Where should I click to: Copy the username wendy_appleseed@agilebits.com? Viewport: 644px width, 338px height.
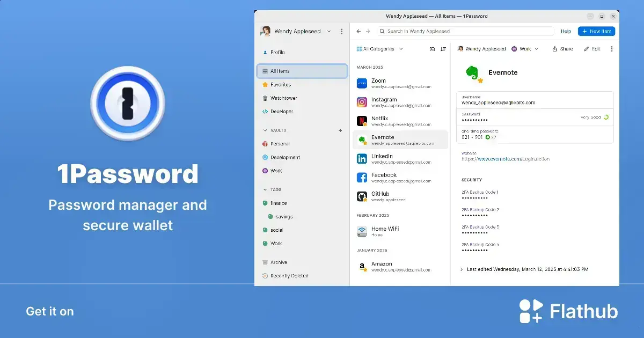click(x=535, y=100)
